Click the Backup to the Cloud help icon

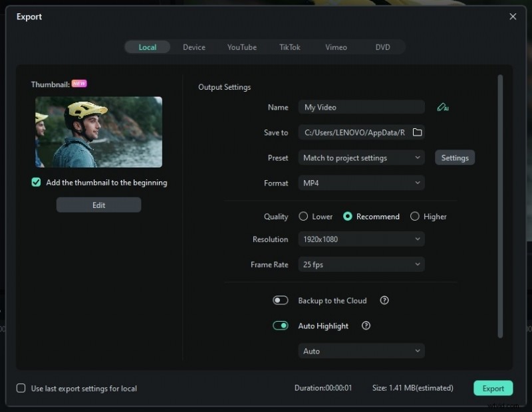pos(384,300)
